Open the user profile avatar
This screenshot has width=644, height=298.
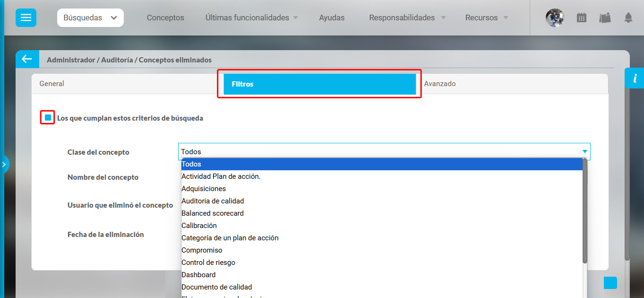tap(554, 17)
